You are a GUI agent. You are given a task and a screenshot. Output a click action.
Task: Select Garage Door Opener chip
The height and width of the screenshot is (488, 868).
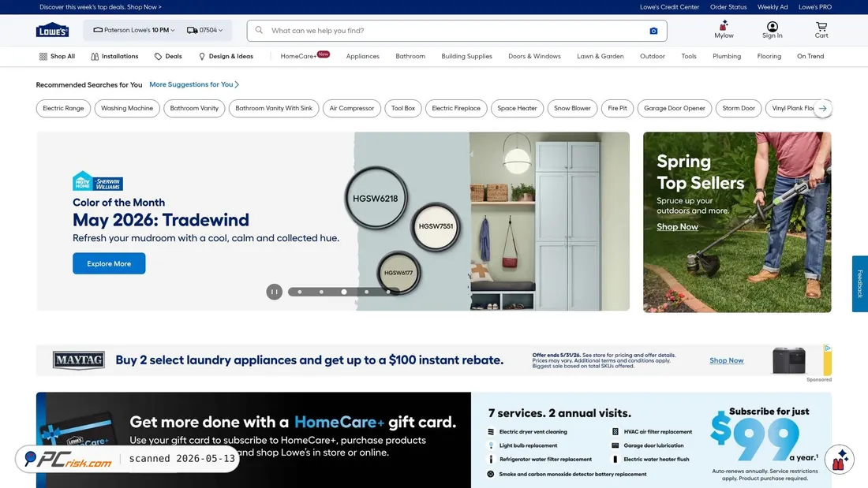(674, 109)
